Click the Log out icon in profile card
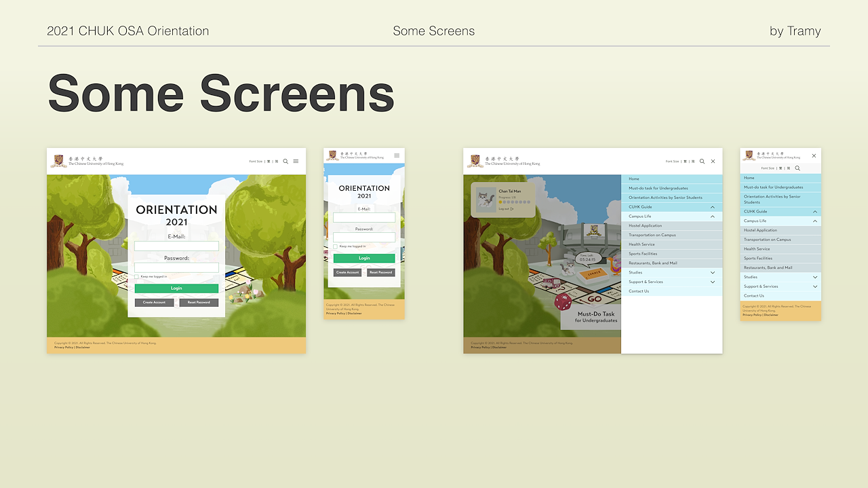868x488 pixels. pyautogui.click(x=512, y=209)
